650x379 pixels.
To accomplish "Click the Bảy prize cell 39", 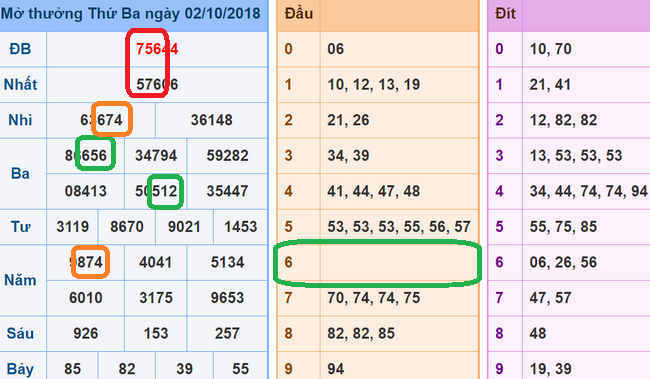I will pos(184,369).
